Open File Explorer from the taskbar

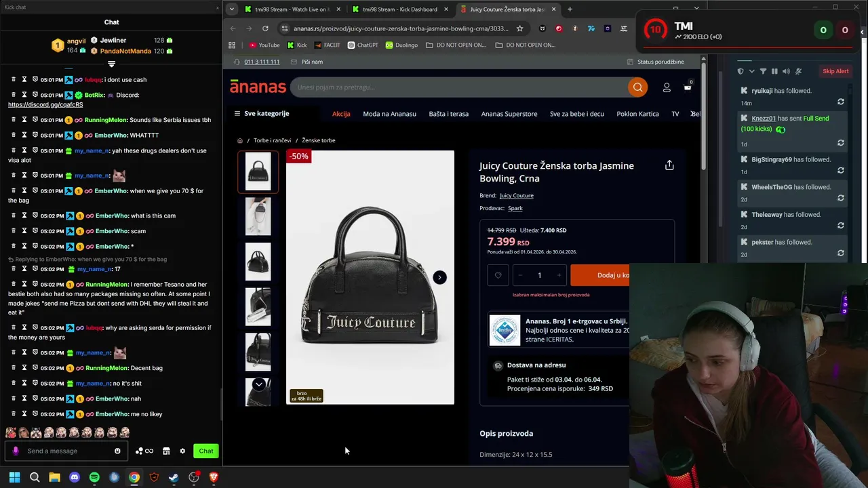coord(54,477)
